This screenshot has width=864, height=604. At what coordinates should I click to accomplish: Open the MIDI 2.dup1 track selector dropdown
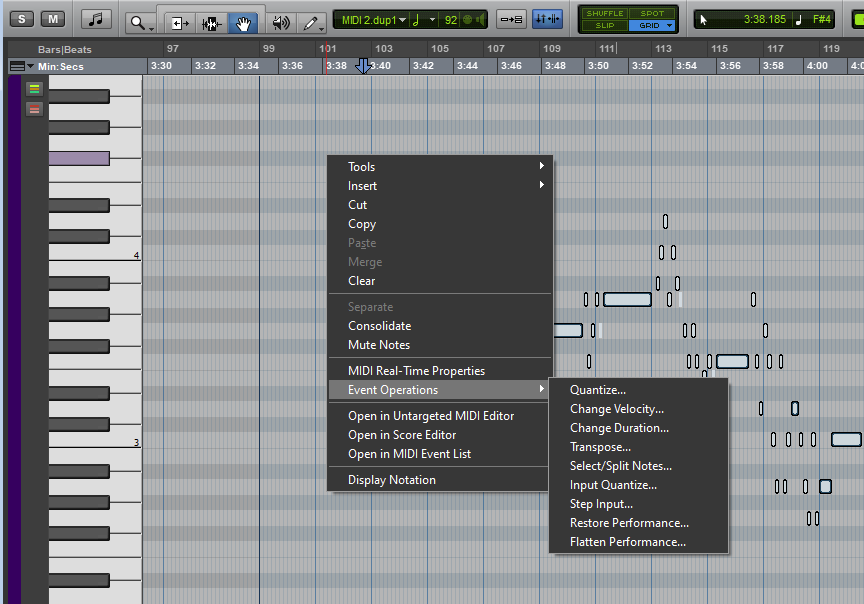pyautogui.click(x=373, y=20)
